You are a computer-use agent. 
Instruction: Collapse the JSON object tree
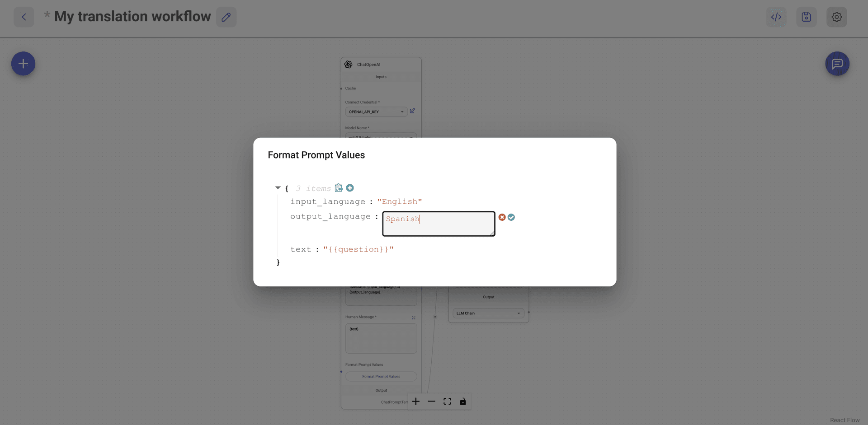[278, 188]
